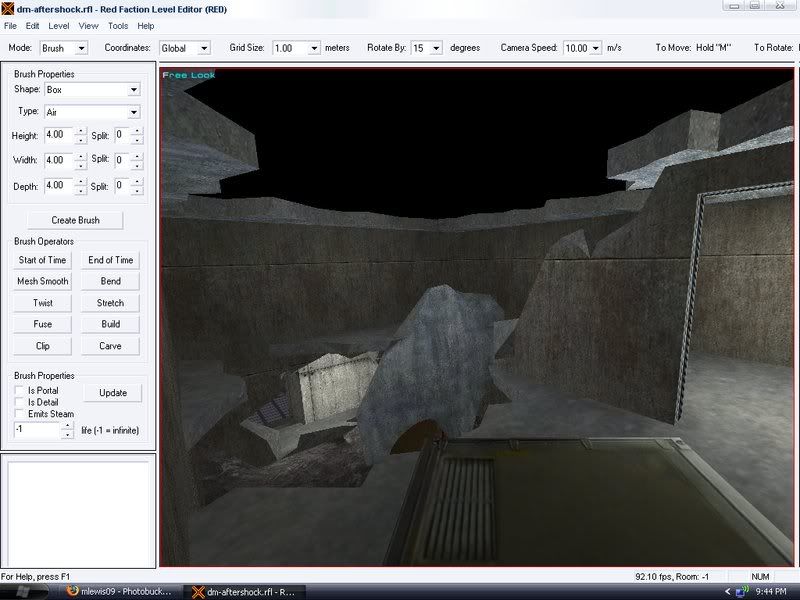Click the End of Time button
Image resolution: width=800 pixels, height=600 pixels.
point(111,260)
